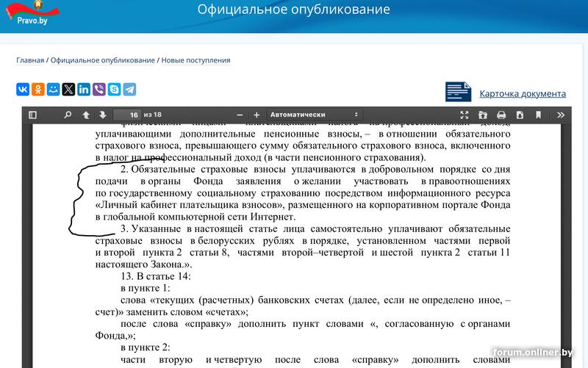
Task: Click paragraph '2. Обязательные страховые взносы'
Action: [303, 193]
